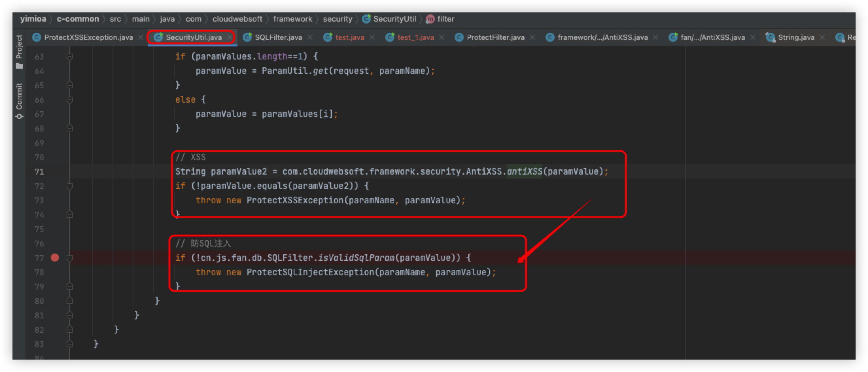Image resolution: width=868 pixels, height=372 pixels.
Task: Fold the if block on line 72
Action: (x=70, y=186)
